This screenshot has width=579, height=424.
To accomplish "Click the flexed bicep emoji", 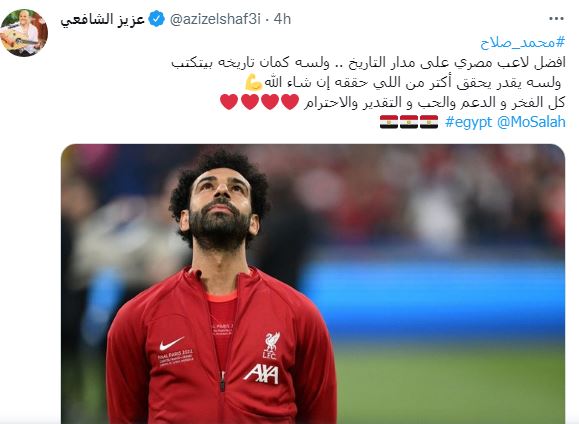I will pyautogui.click(x=254, y=82).
